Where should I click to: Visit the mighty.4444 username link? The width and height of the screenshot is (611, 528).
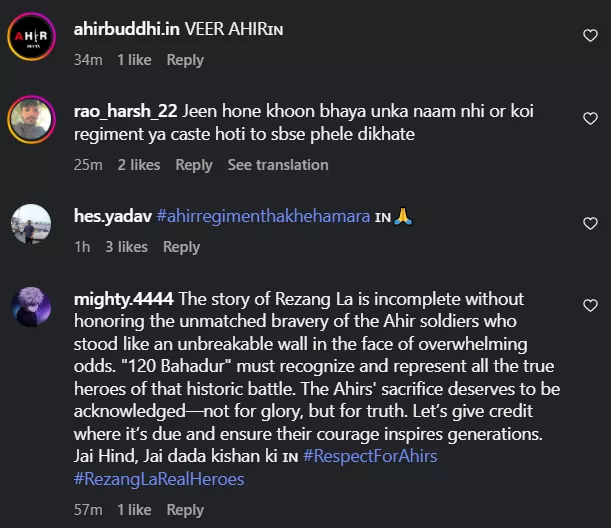point(122,299)
